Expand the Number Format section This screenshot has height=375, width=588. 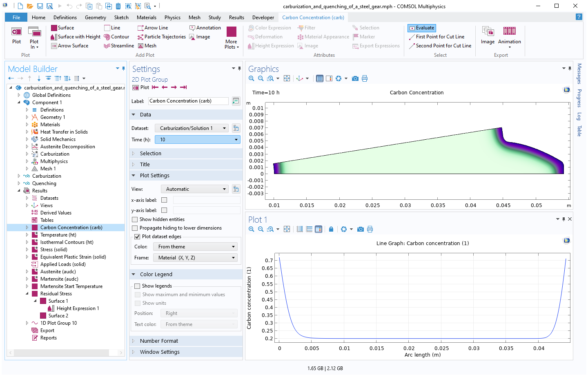tap(159, 341)
